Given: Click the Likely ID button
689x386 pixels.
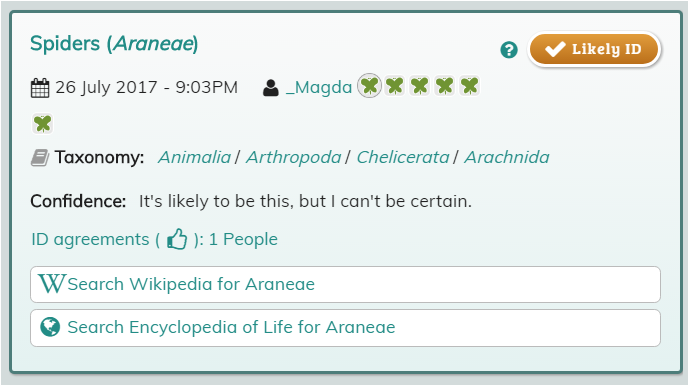Looking at the screenshot, I should pos(594,49).
